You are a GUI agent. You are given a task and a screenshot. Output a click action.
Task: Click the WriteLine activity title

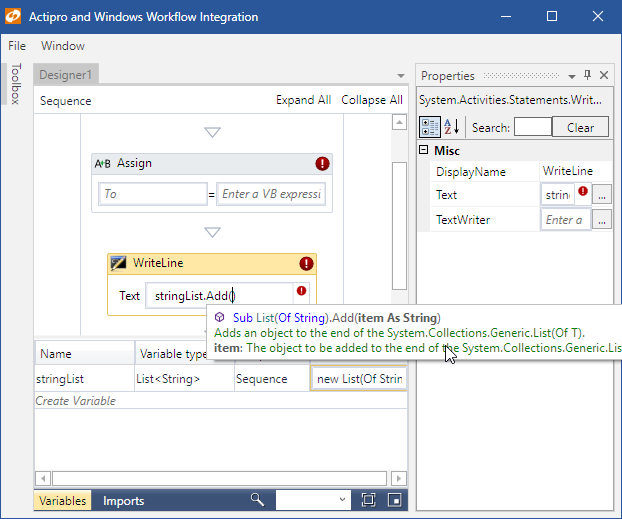tap(158, 263)
